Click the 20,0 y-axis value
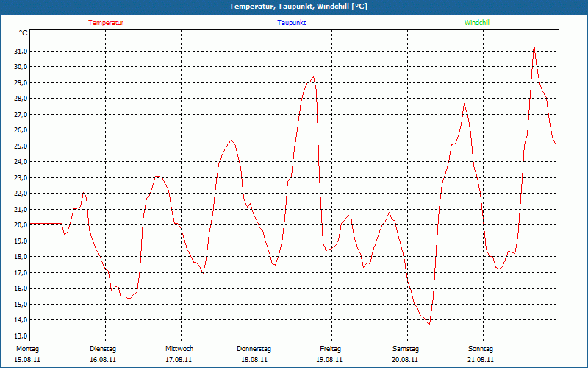 click(x=21, y=225)
